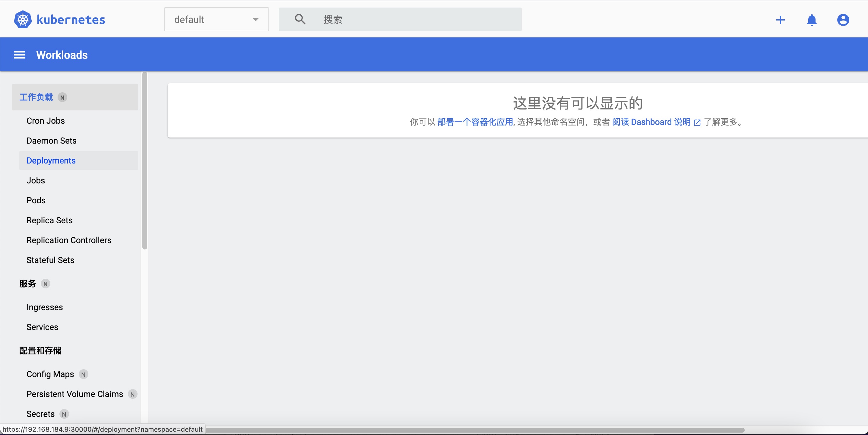Viewport: 868px width, 435px height.
Task: Select the Deployments menu item
Action: [x=51, y=160]
